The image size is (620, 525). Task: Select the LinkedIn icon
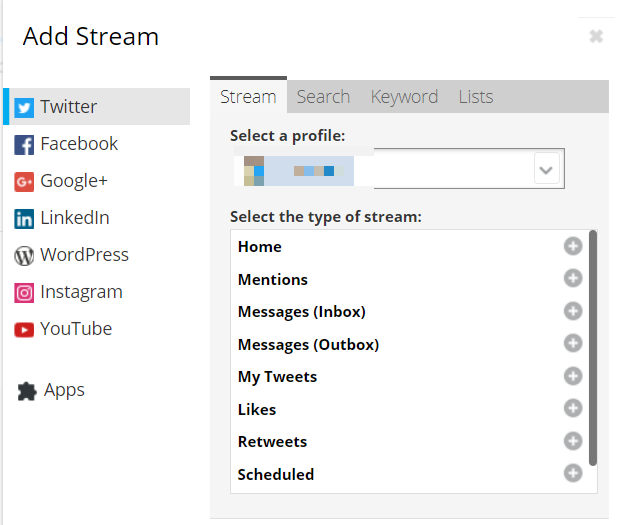[24, 218]
